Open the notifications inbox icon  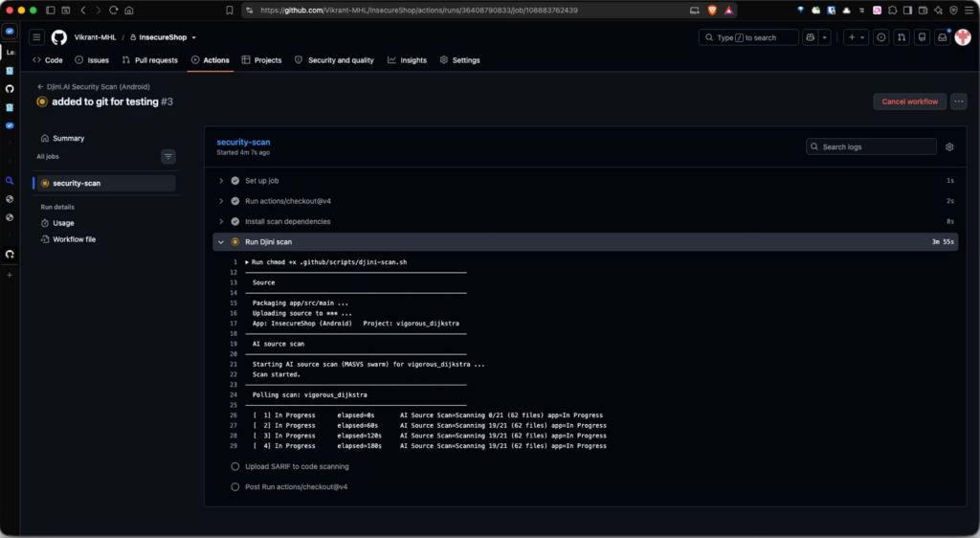[x=943, y=37]
